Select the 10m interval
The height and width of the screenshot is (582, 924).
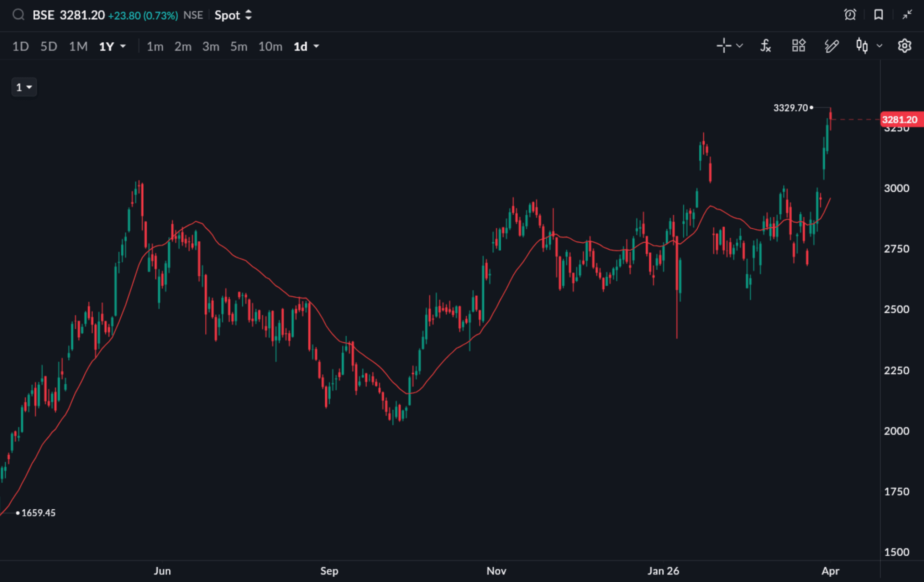270,46
